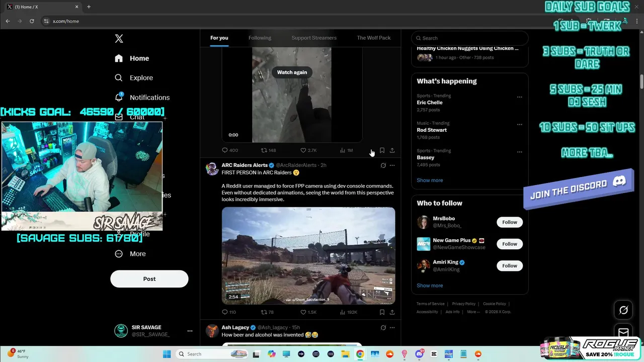Open the floating Grok button
The image size is (644, 362).
coord(623,310)
